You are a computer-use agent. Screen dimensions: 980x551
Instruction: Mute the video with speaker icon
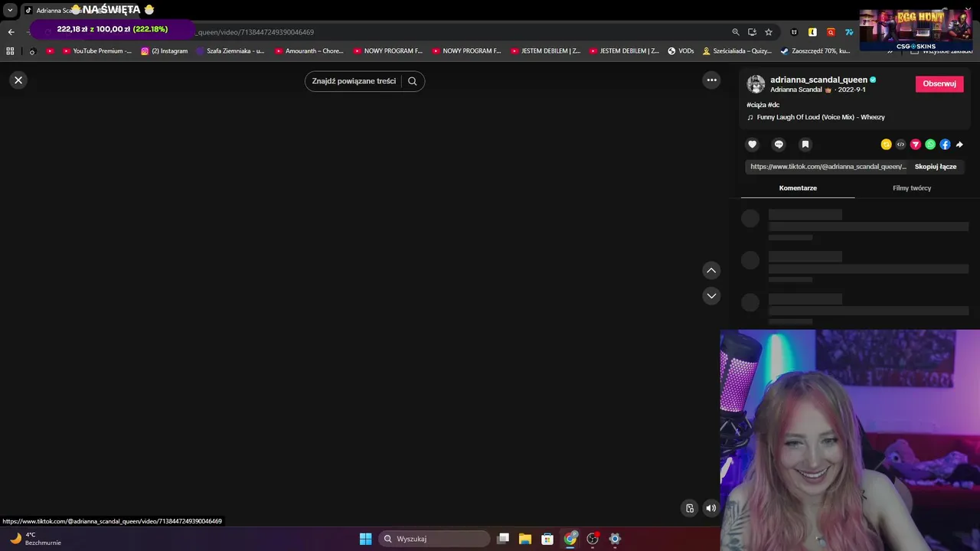coord(711,508)
